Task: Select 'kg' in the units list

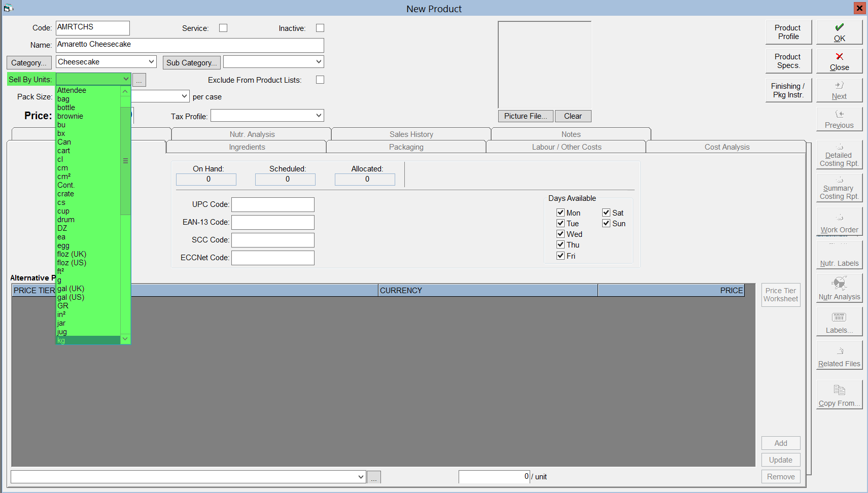Action: tap(88, 340)
